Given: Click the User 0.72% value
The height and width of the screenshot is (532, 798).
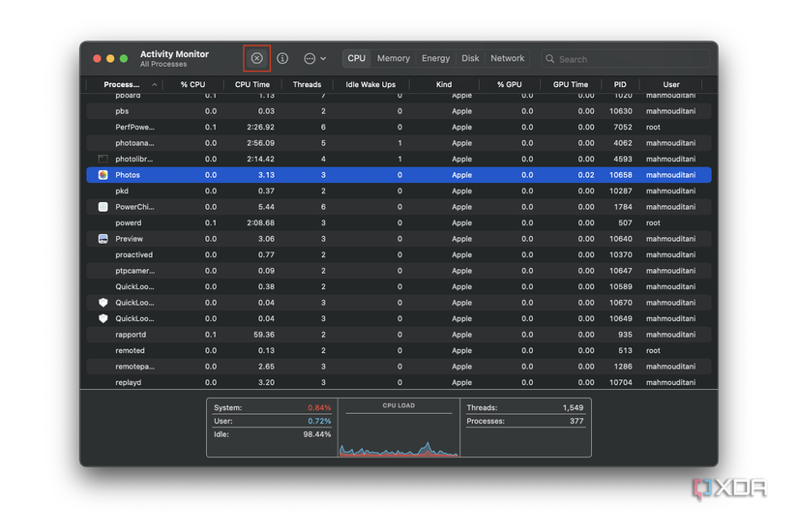Looking at the screenshot, I should tap(319, 421).
